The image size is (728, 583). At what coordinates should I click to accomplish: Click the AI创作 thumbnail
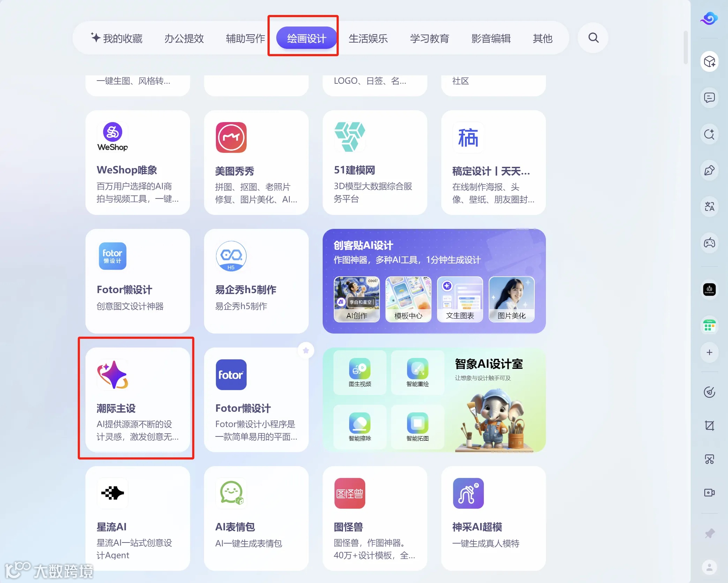tap(357, 299)
